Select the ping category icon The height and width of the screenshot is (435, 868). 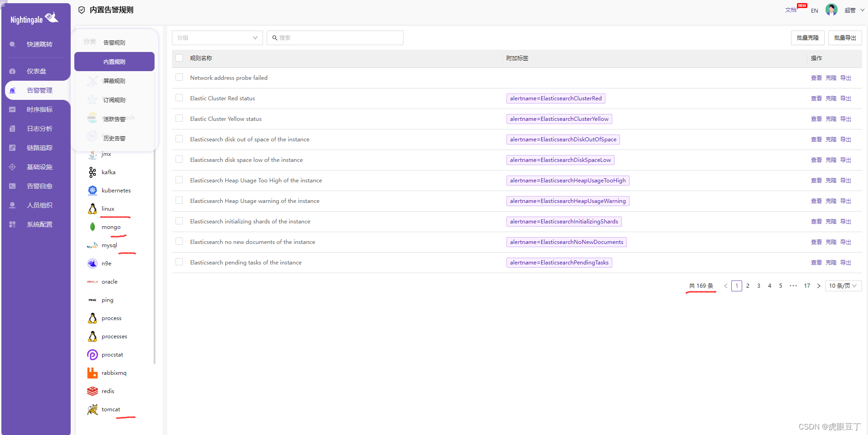pos(93,300)
